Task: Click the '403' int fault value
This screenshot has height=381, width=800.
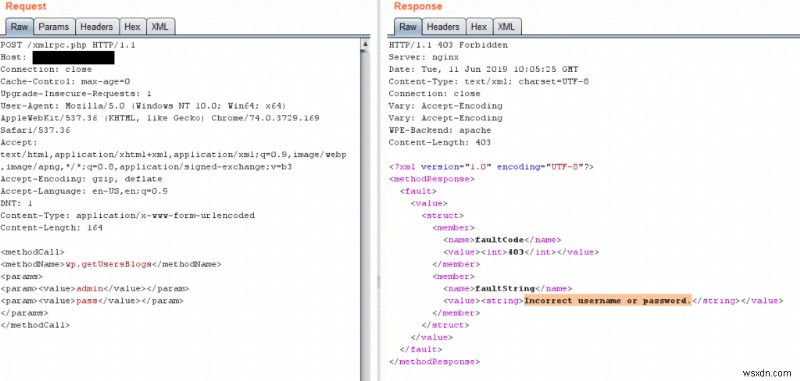Action: click(516, 252)
